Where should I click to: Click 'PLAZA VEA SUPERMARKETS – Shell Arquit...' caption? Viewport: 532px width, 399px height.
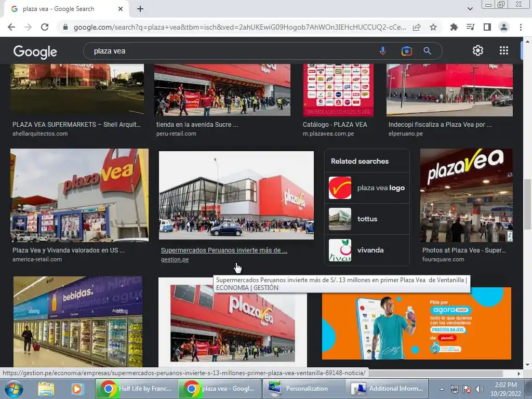coord(77,125)
